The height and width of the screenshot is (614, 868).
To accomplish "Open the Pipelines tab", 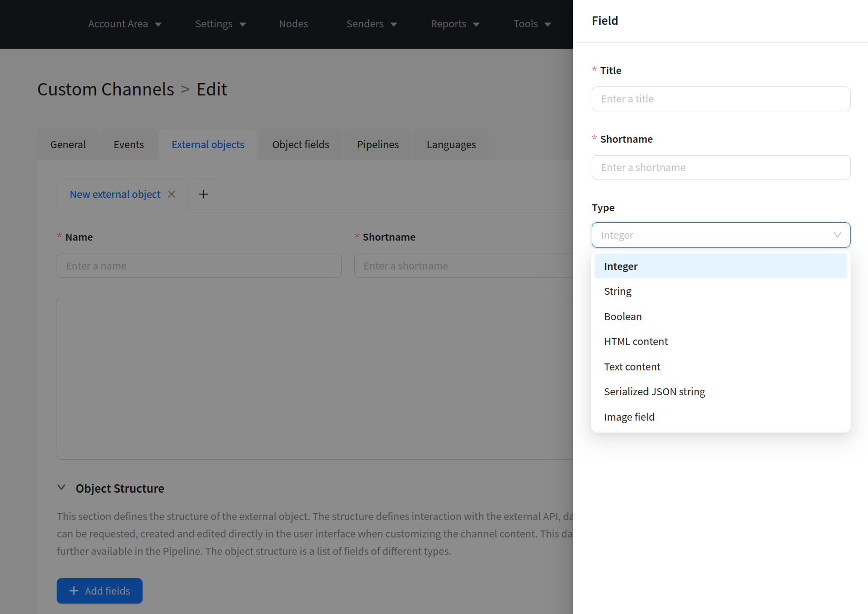I will pos(378,145).
